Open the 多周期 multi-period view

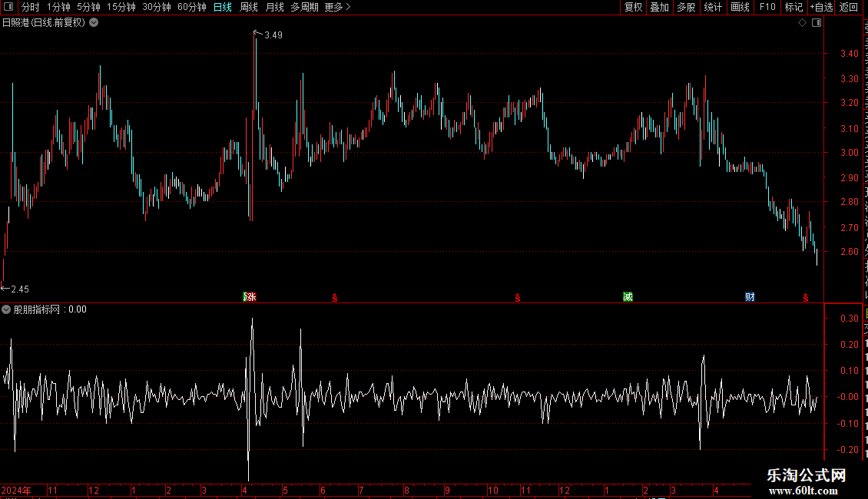(304, 7)
